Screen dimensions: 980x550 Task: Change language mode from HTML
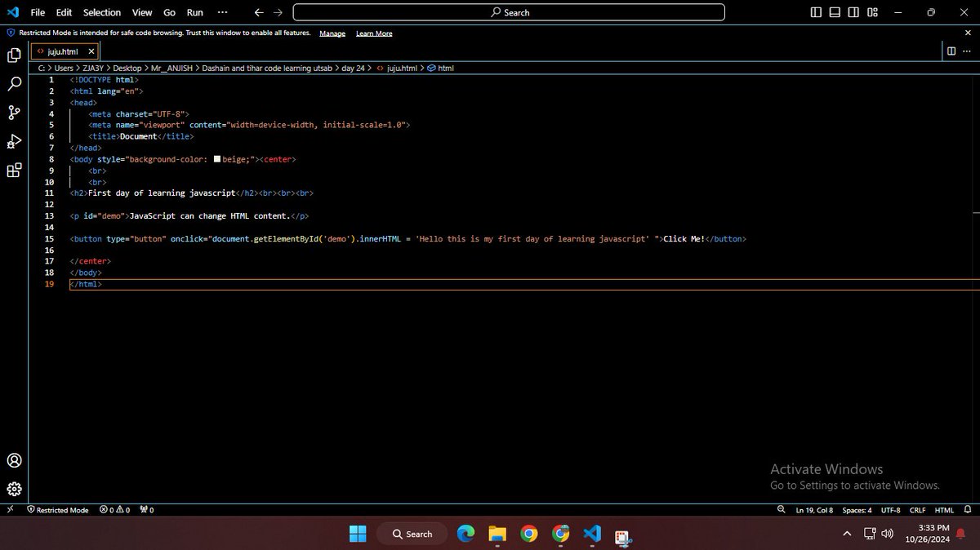pyautogui.click(x=944, y=509)
